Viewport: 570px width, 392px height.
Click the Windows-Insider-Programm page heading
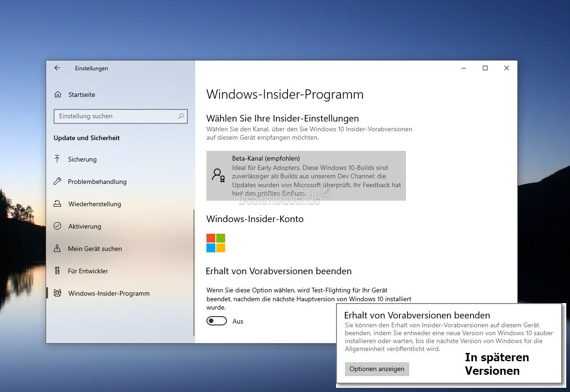(x=285, y=95)
